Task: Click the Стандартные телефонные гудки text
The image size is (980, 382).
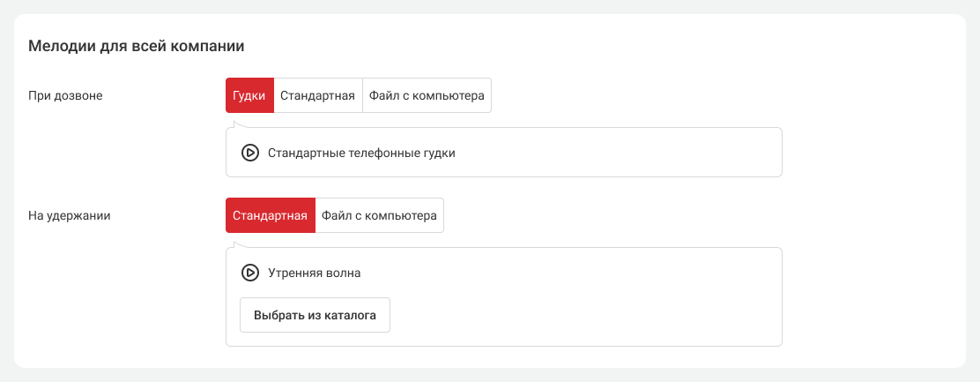Action: coord(361,153)
